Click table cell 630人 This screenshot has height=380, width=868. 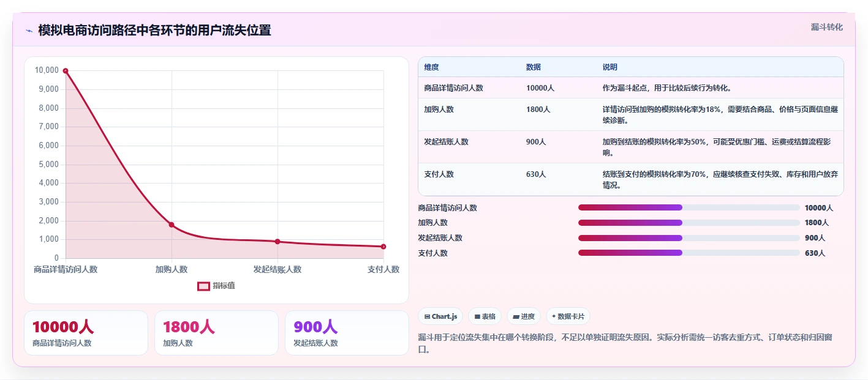pos(535,174)
